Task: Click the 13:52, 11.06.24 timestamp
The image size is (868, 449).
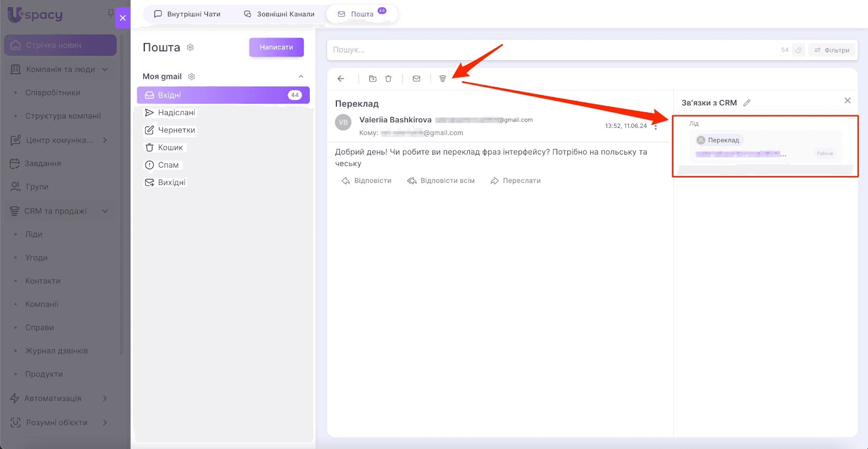Action: 626,126
